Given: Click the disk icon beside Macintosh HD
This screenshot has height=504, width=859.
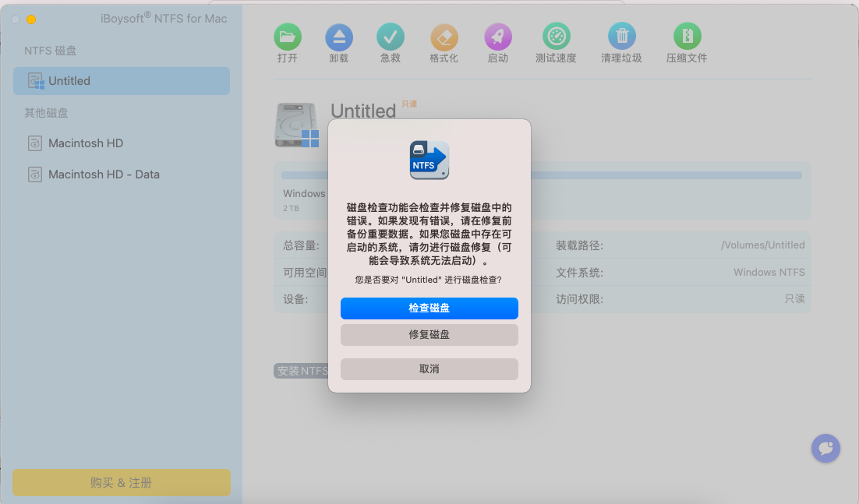Looking at the screenshot, I should coord(35,143).
